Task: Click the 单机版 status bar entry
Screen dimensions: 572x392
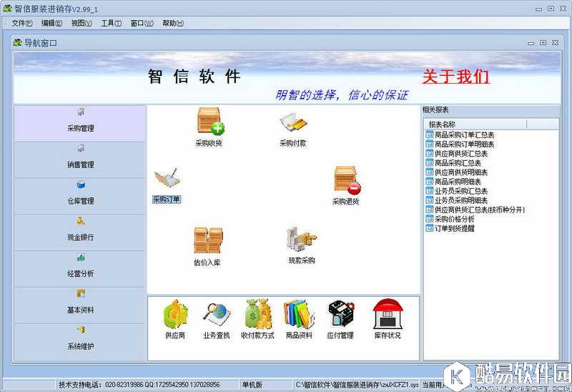Action: click(x=252, y=385)
